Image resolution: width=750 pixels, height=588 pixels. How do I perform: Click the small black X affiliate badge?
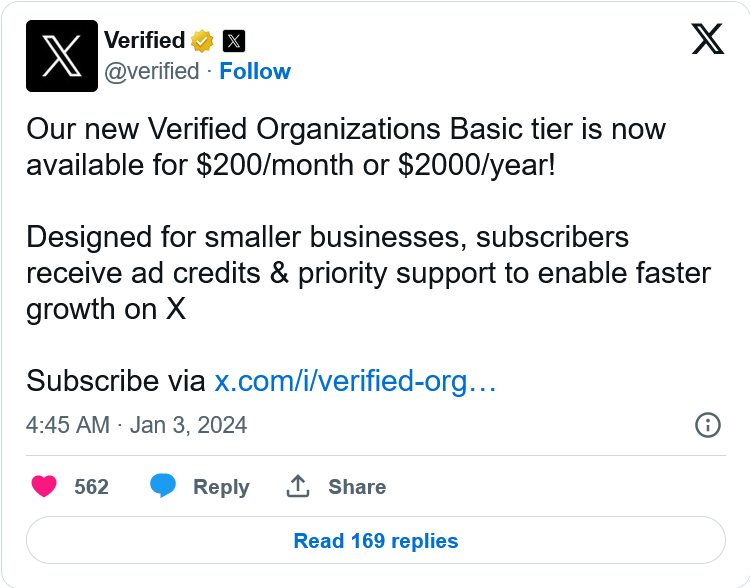[x=233, y=41]
